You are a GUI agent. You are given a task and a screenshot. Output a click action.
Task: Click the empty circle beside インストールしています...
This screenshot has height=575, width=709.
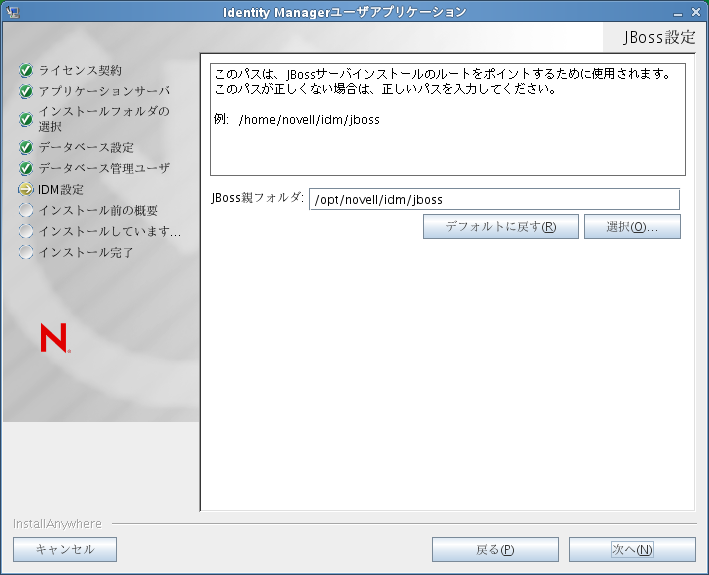click(x=26, y=231)
